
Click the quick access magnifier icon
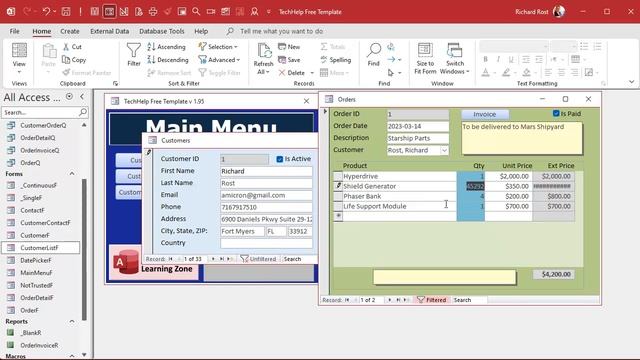tap(196, 11)
